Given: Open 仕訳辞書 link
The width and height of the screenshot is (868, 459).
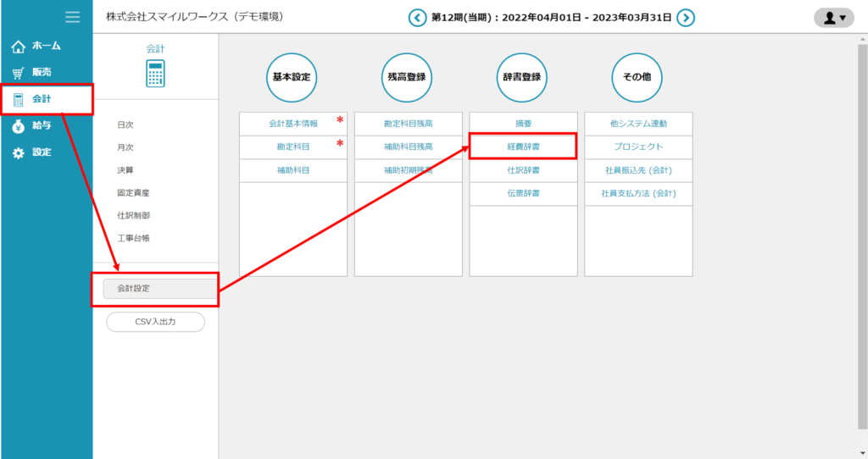Looking at the screenshot, I should coord(524,170).
